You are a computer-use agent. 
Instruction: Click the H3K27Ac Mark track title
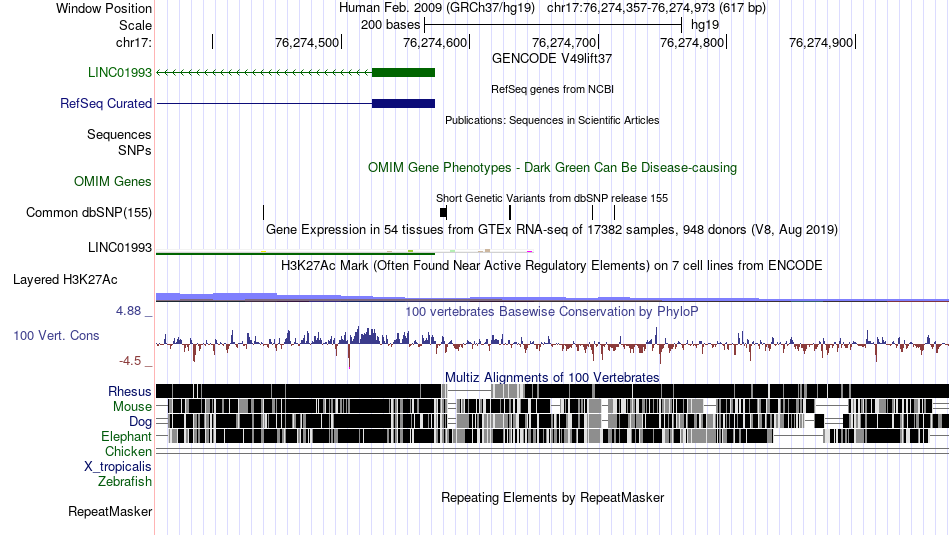[x=552, y=265]
